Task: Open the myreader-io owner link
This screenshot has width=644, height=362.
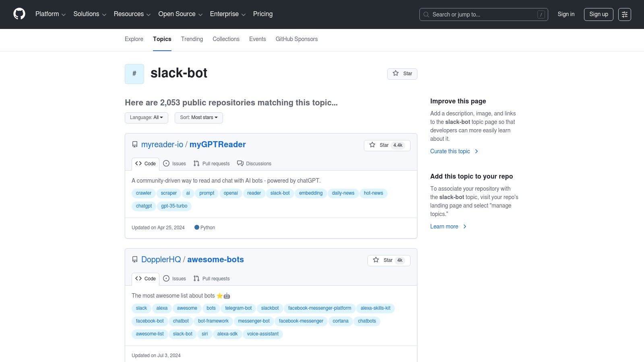Action: point(162,144)
